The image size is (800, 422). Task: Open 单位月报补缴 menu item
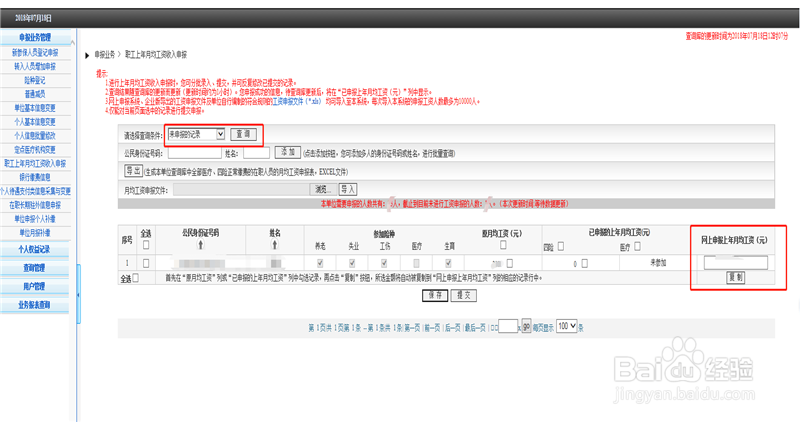(35, 233)
